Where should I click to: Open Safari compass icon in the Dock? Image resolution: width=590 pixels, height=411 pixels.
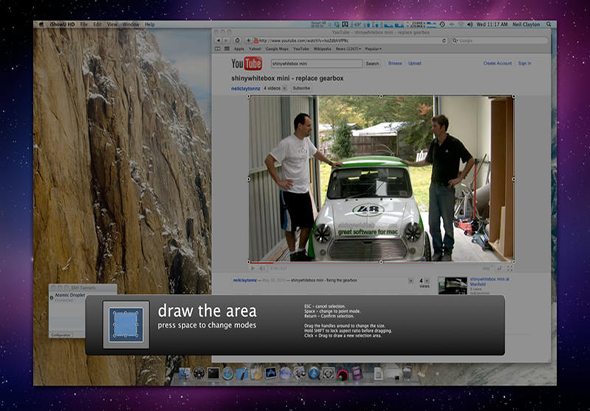coord(228,373)
